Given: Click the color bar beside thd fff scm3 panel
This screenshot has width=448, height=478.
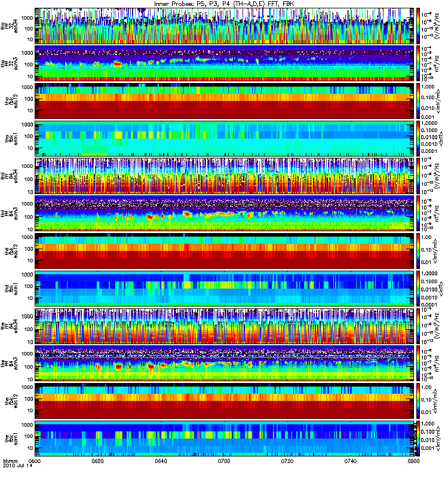Looking at the screenshot, I should pyautogui.click(x=418, y=213).
